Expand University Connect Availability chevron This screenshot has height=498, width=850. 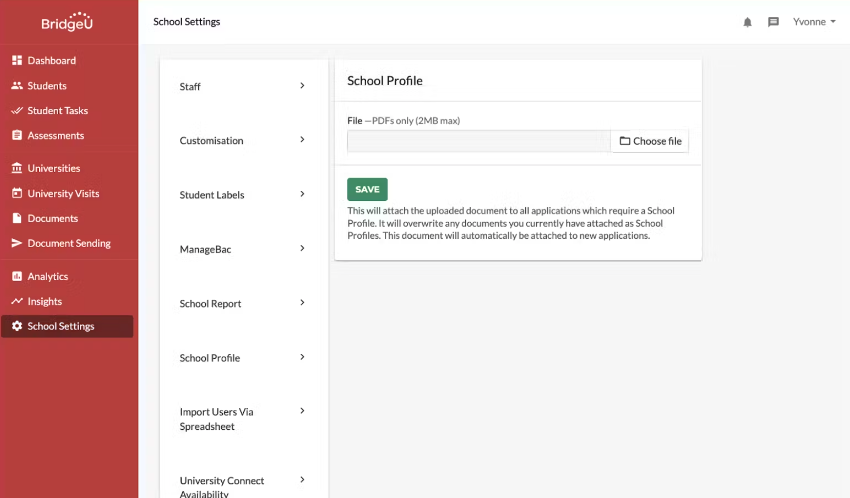click(302, 480)
